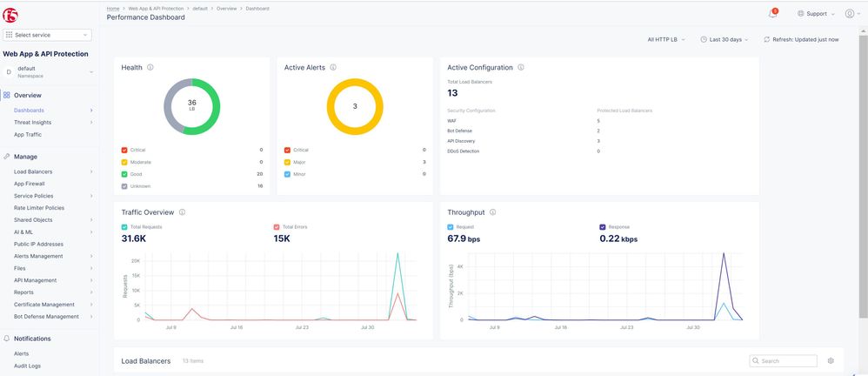This screenshot has height=376, width=868.
Task: Open the Select service dropdown
Action: (48, 35)
